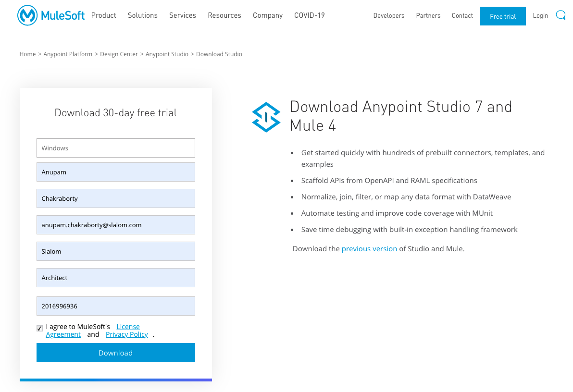Open the search icon
Image resolution: width=573 pixels, height=392 pixels.
coord(561,15)
